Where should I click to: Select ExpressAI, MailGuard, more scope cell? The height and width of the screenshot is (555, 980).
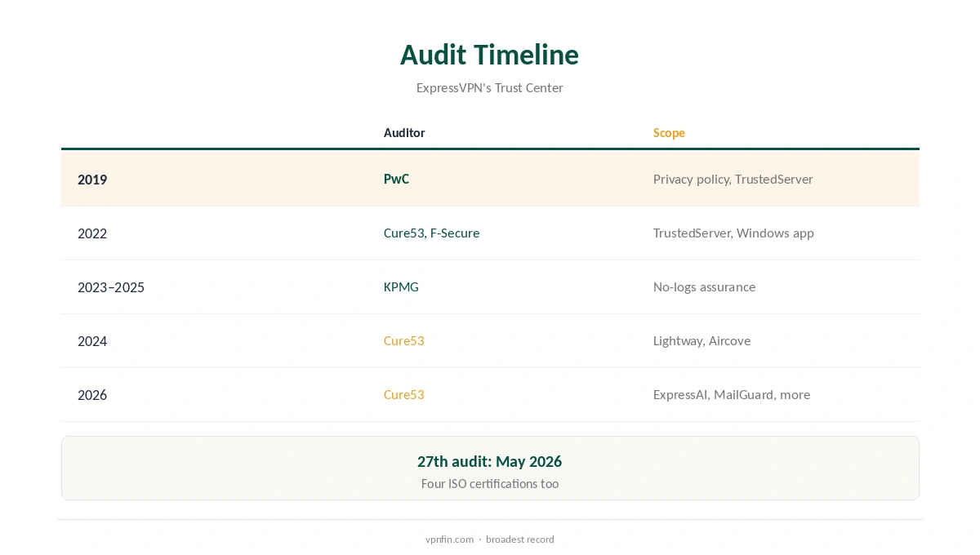click(x=732, y=394)
